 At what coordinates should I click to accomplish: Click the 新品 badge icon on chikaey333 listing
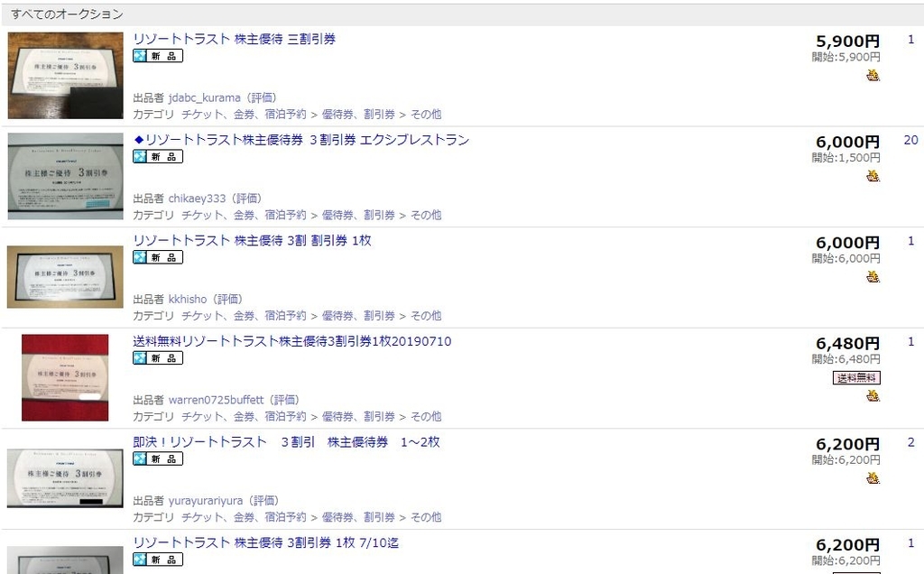pos(158,157)
